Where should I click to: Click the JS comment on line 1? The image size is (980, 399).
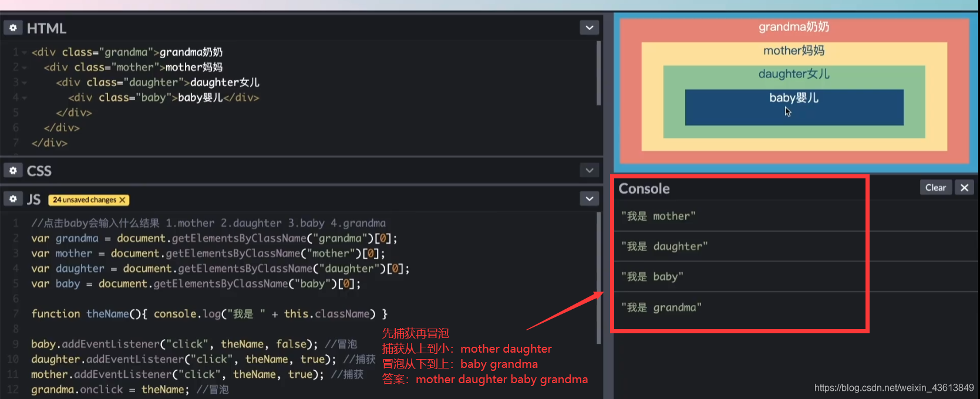pos(208,223)
